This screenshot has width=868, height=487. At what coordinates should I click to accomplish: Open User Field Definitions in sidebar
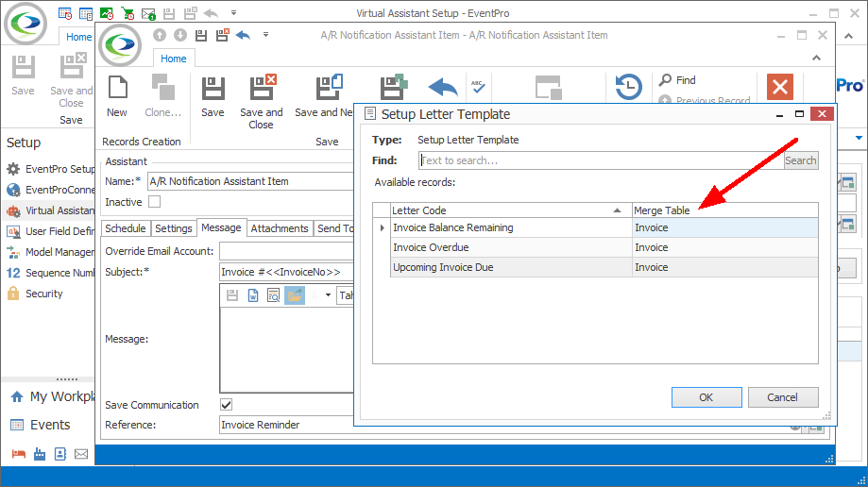(50, 231)
